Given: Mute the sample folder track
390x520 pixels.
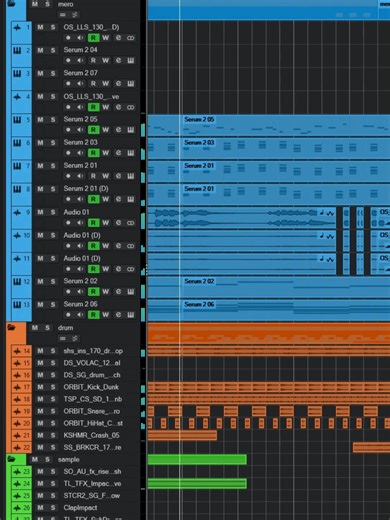Looking at the screenshot, I should click(35, 460).
